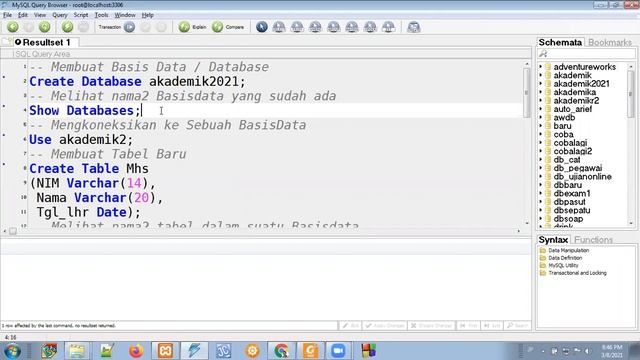The height and width of the screenshot is (360, 640).
Task: Click the Apply Changes button
Action: (x=384, y=326)
